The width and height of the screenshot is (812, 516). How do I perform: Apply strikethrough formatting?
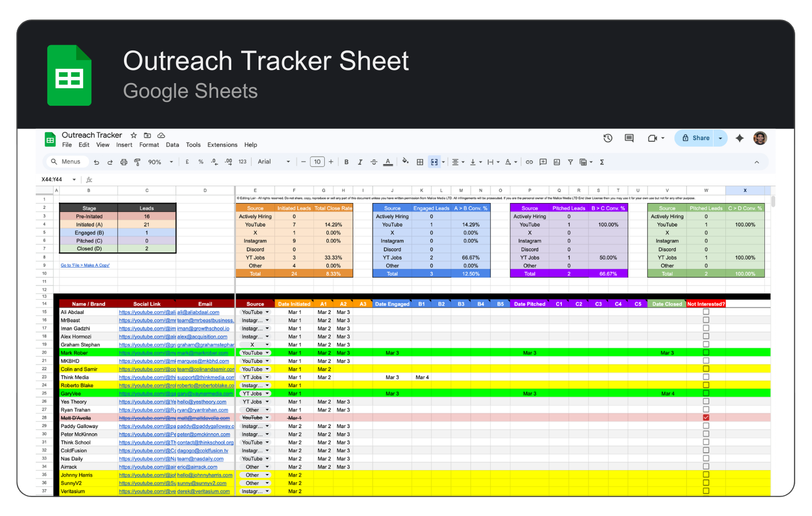(374, 162)
